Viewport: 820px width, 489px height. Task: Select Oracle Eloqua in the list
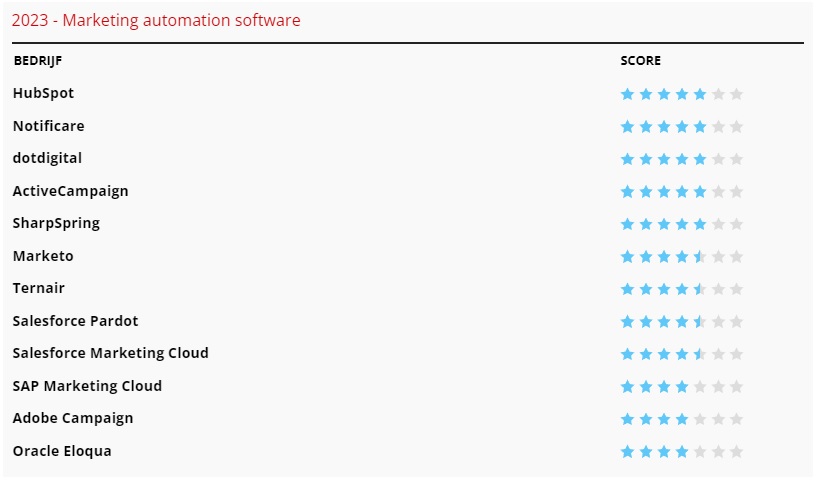coord(62,451)
